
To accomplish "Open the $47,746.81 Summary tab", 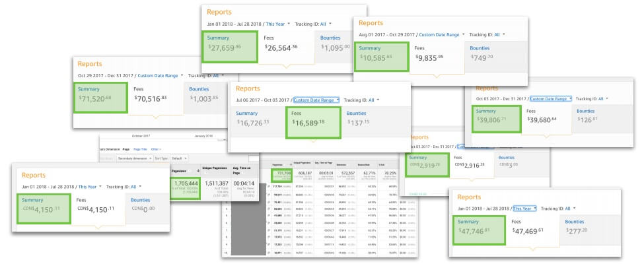I will 480,230.
